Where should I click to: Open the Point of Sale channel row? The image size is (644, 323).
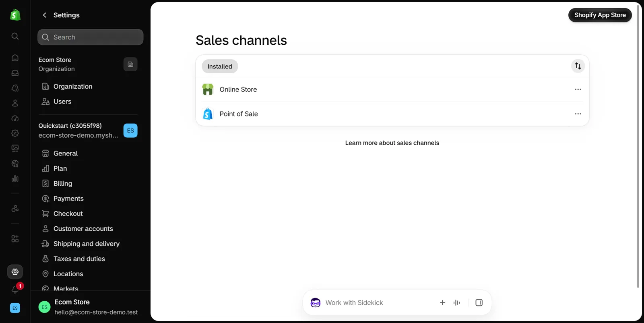click(392, 114)
